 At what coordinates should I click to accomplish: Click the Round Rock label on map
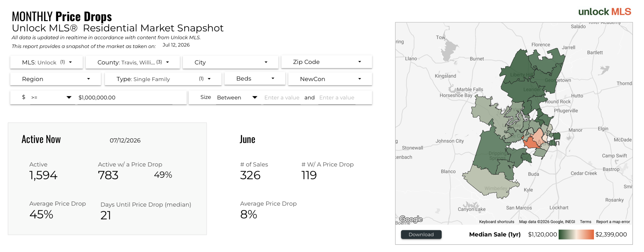(x=558, y=102)
